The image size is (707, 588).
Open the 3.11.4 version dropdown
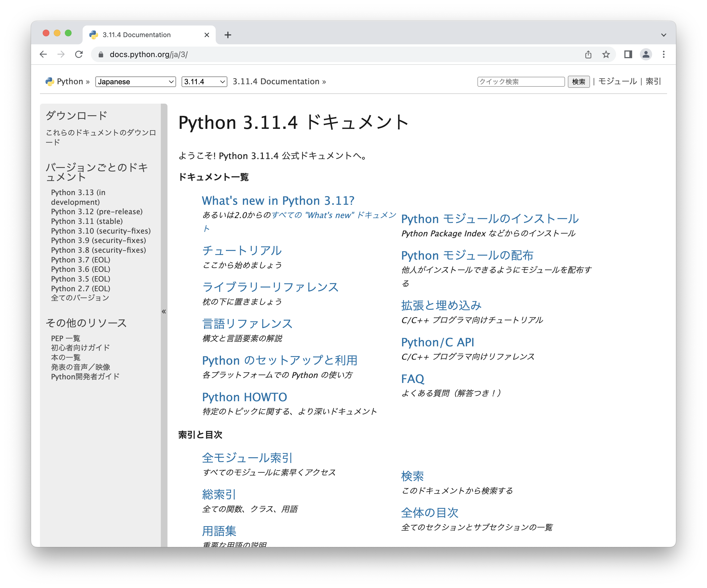[x=204, y=82]
